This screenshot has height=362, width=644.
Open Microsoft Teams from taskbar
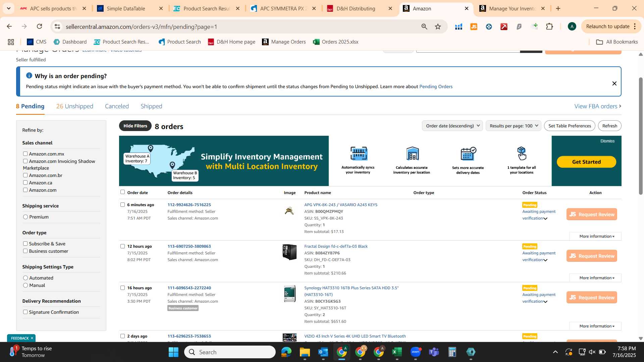click(x=434, y=352)
